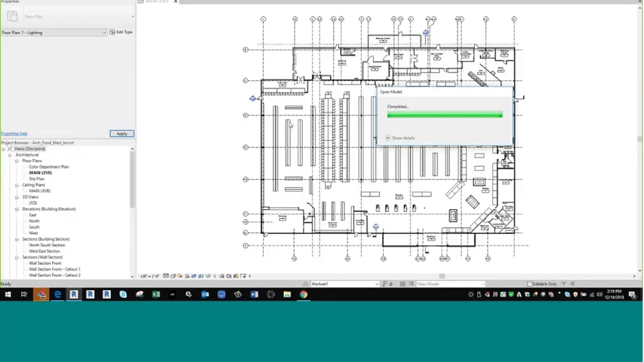Screen dimensions: 644x362
Task: Click the Detail Level icon in view bar
Action: [x=166, y=276]
